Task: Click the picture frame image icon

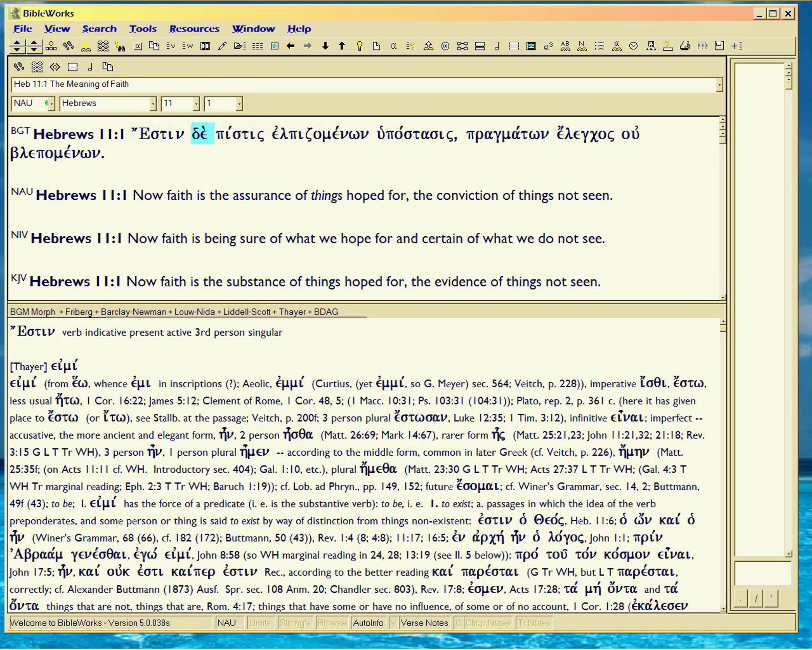Action: point(531,46)
